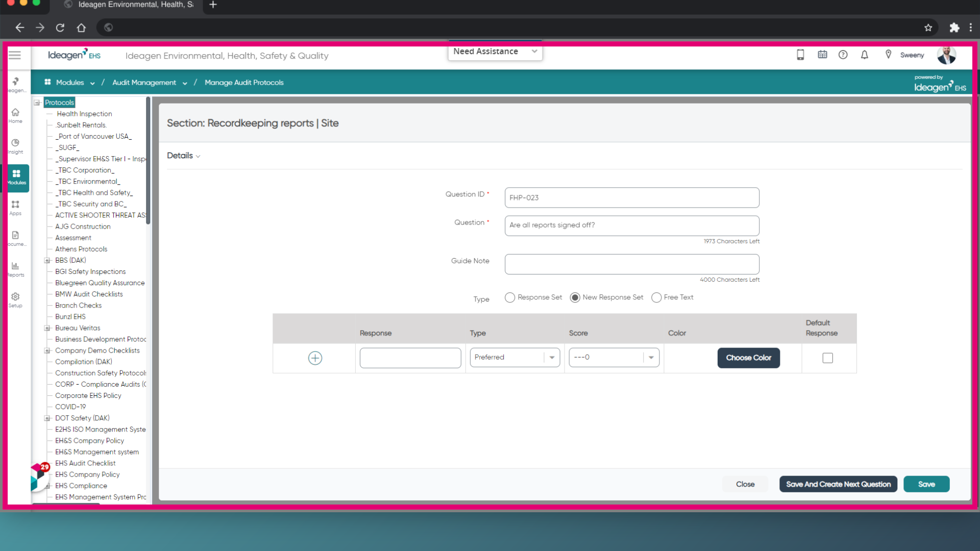Click the Question ID input field

coord(631,197)
